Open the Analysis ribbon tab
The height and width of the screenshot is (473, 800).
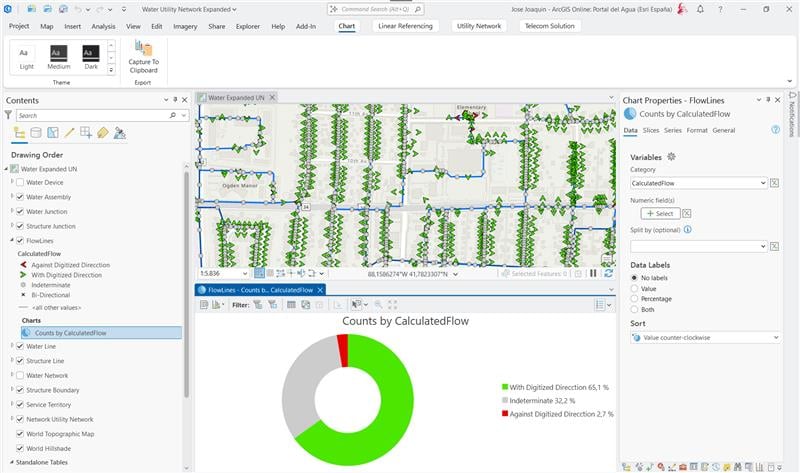(103, 26)
